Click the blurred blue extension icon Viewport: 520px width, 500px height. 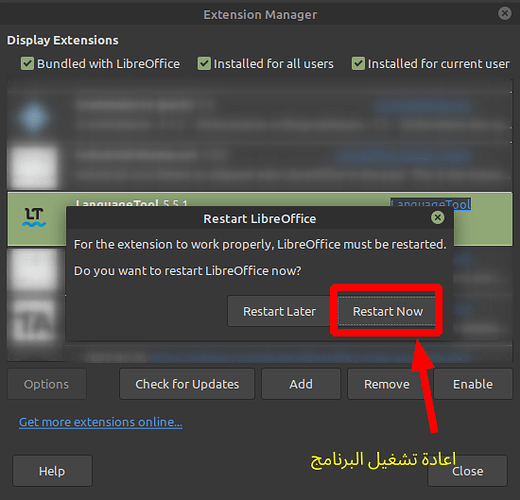34,117
